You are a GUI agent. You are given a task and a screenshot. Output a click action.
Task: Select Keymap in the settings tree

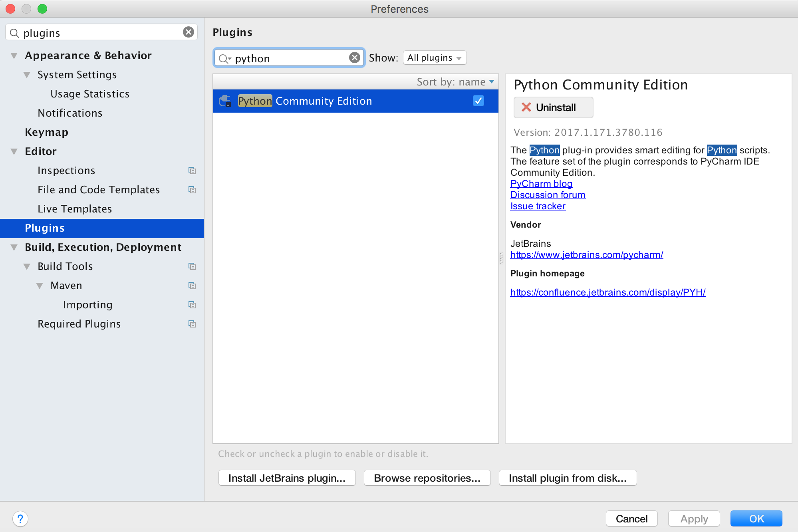pos(46,132)
